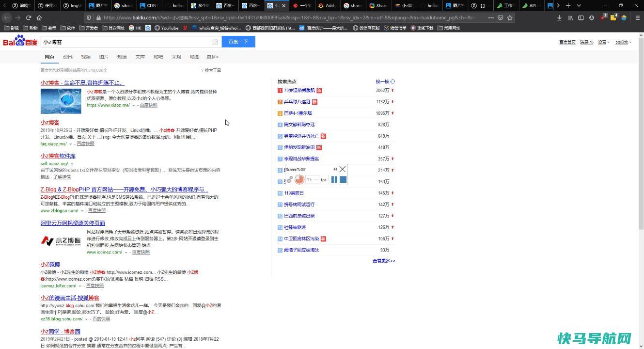This screenshot has height=349, width=644.
Task: Open 阿里云万网耗资源关停页面 result
Action: 73,223
